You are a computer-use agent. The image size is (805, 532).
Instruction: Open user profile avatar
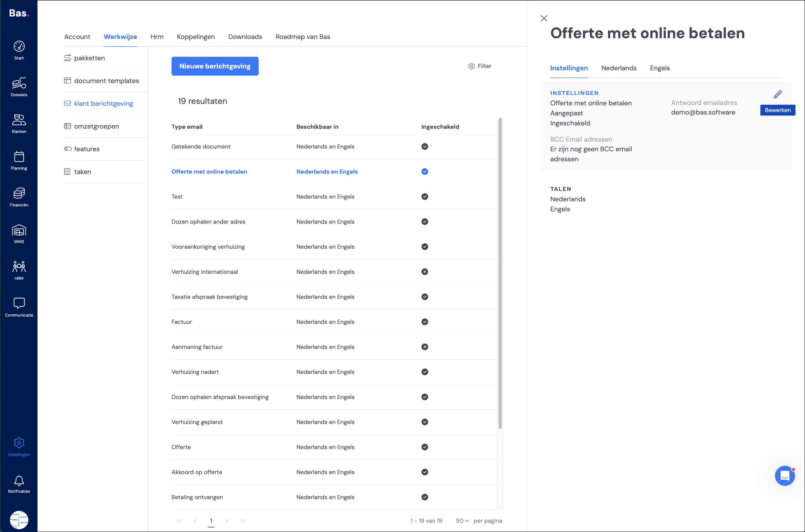19,520
